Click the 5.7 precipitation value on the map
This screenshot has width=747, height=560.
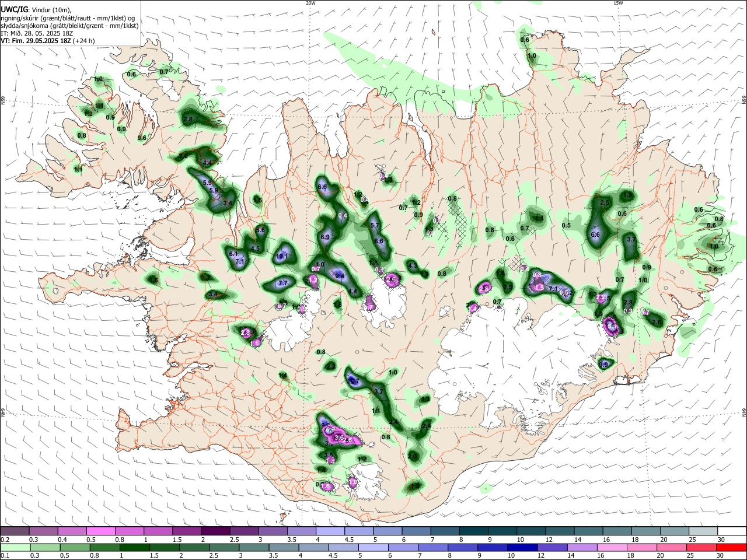375,225
